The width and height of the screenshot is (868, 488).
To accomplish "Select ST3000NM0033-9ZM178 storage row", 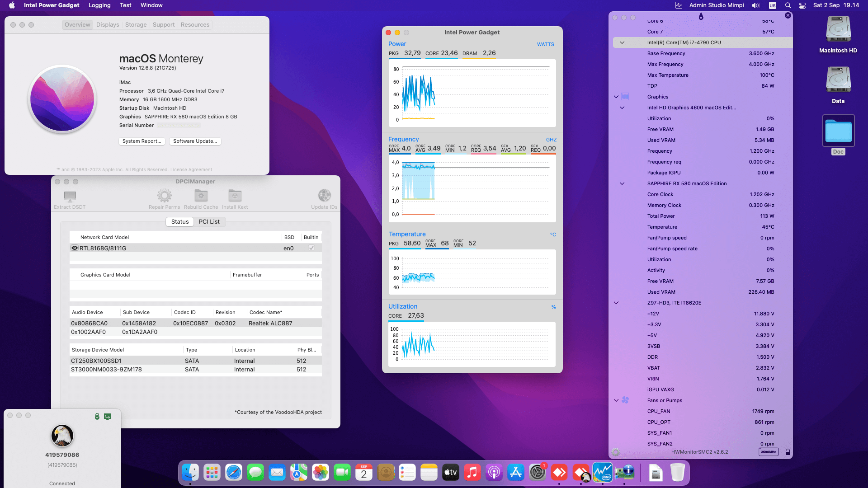I will [x=196, y=369].
